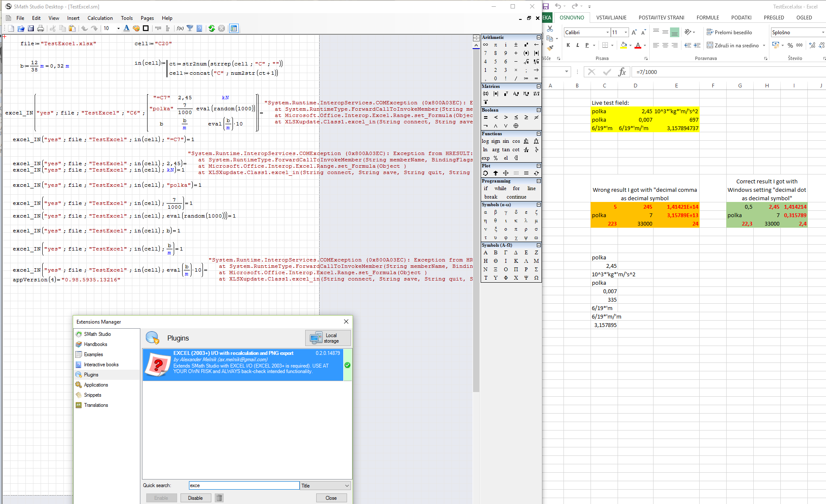Viewport: 826px width, 504px height.
Task: Open the Splošno number format dropdown
Action: (x=822, y=32)
